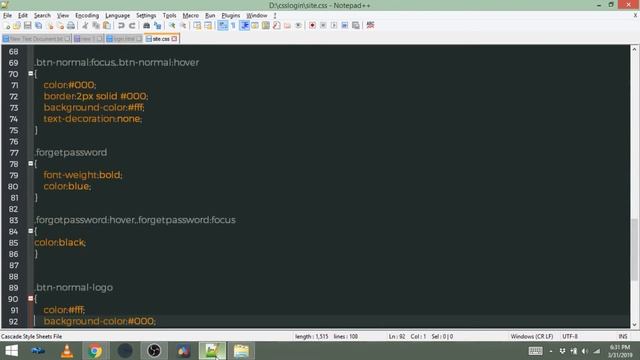
Task: Toggle synchronized vertical scrolling icon
Action: click(197, 26)
